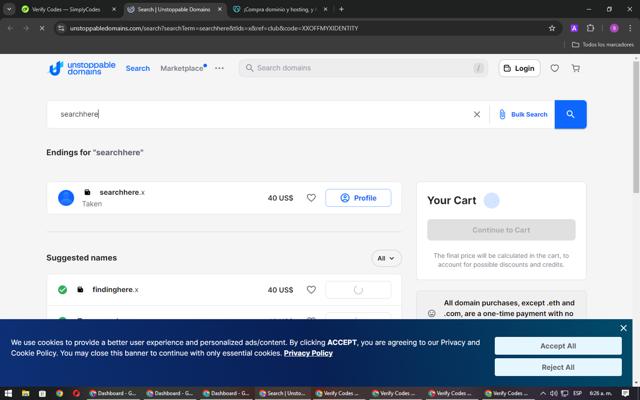The image size is (640, 400).
Task: Go forward in browser history
Action: click(x=26, y=28)
